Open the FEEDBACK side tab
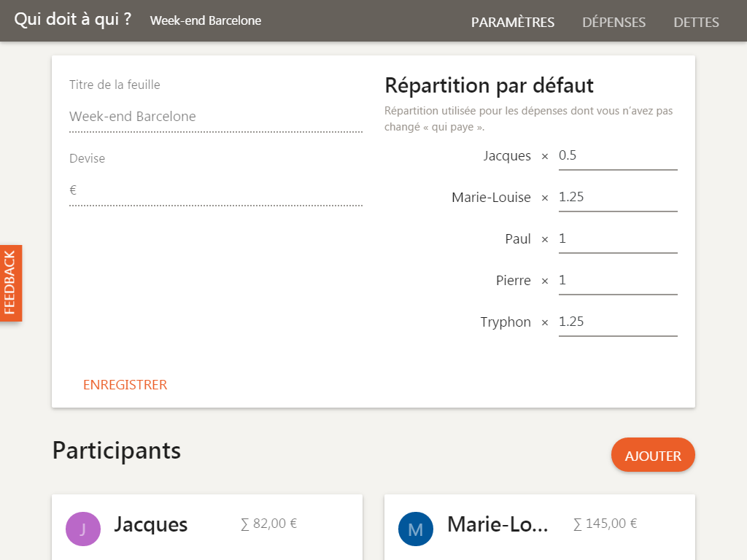Screen dimensions: 747x560 [x=10, y=283]
